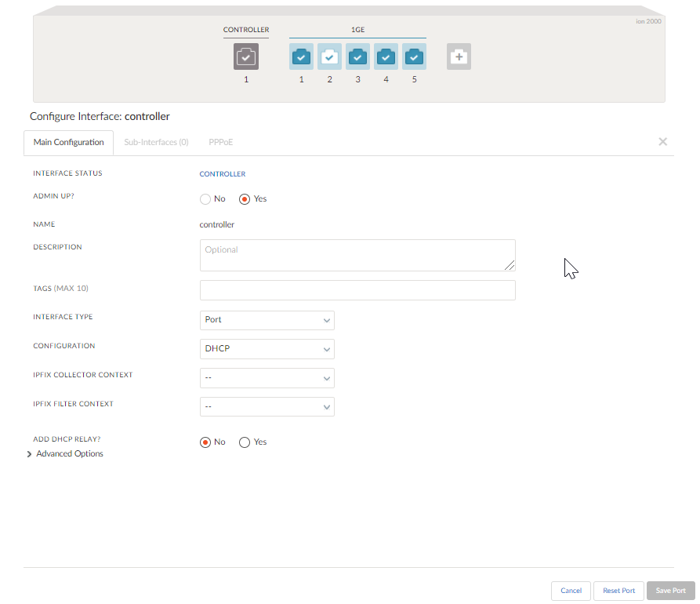
Task: Click the Save Port button
Action: coord(670,591)
